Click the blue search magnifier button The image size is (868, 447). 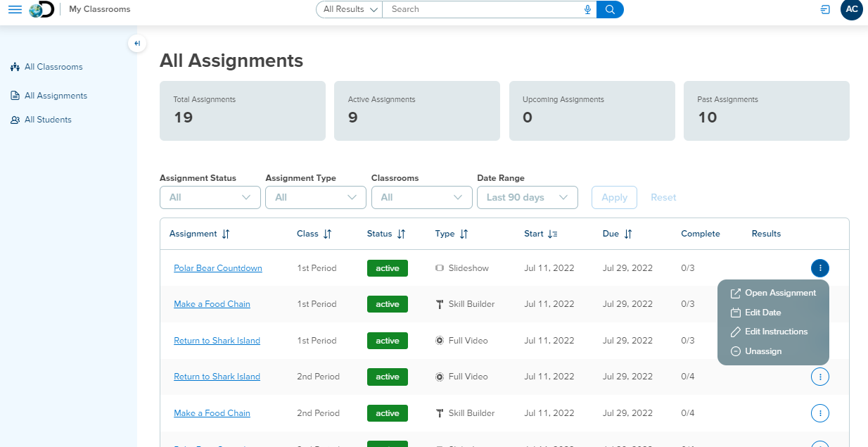(x=609, y=9)
